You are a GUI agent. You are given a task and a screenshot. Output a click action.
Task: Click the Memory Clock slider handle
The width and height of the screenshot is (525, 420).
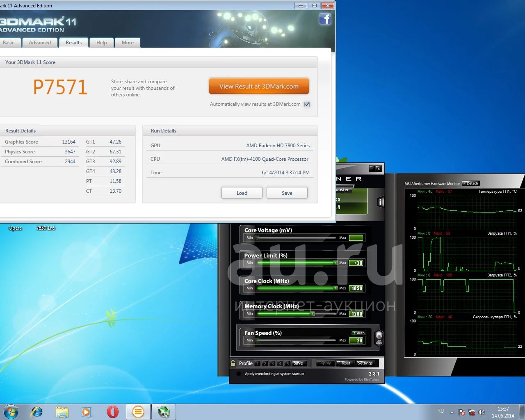point(313,314)
